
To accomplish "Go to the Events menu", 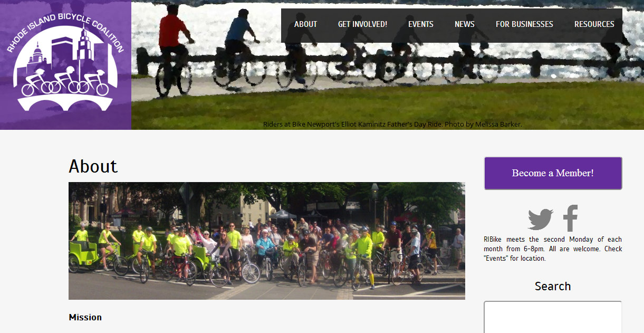I will 420,24.
